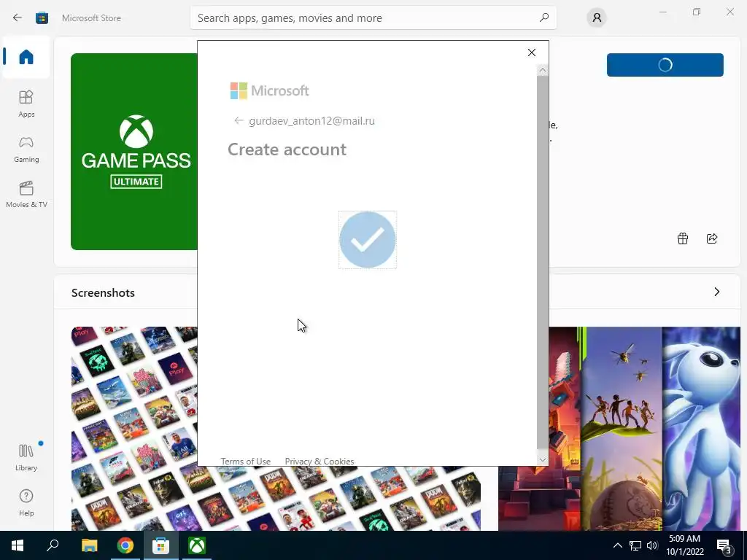Click the share icon
Screen dimensions: 747x560
point(712,238)
